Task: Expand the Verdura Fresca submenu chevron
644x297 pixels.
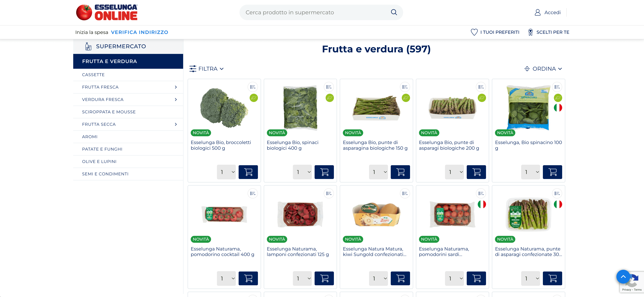Action: pos(176,100)
